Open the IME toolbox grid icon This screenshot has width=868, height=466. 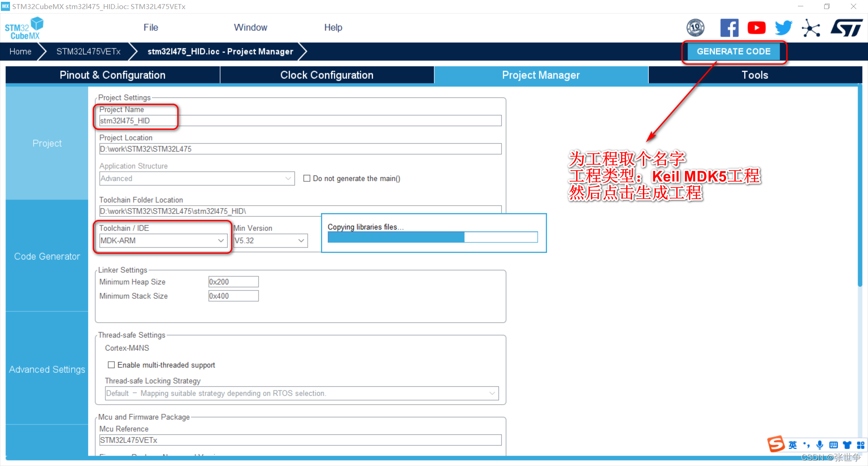pyautogui.click(x=860, y=445)
